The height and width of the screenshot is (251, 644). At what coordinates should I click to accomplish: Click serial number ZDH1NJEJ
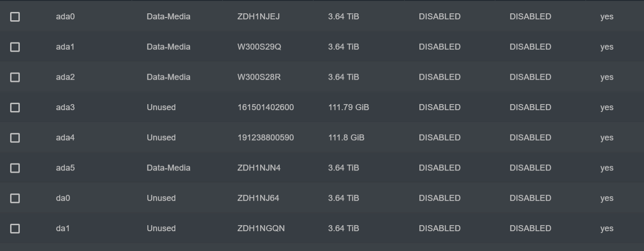[259, 17]
